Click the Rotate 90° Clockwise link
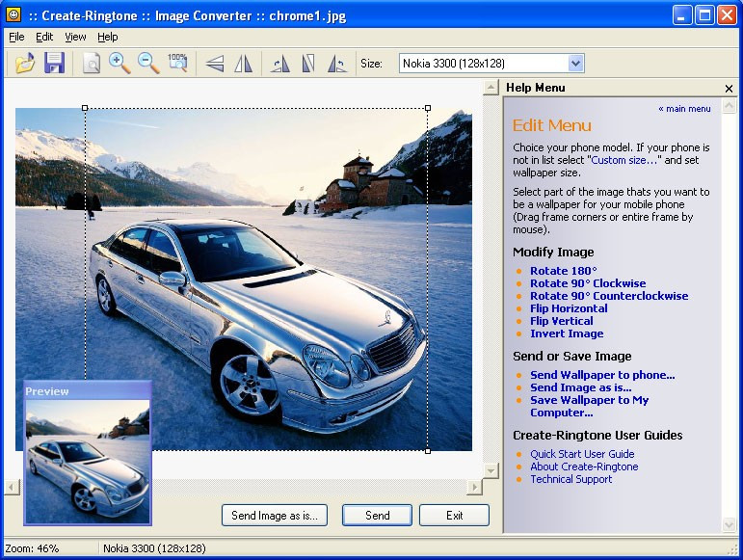Image resolution: width=743 pixels, height=560 pixels. tap(588, 283)
